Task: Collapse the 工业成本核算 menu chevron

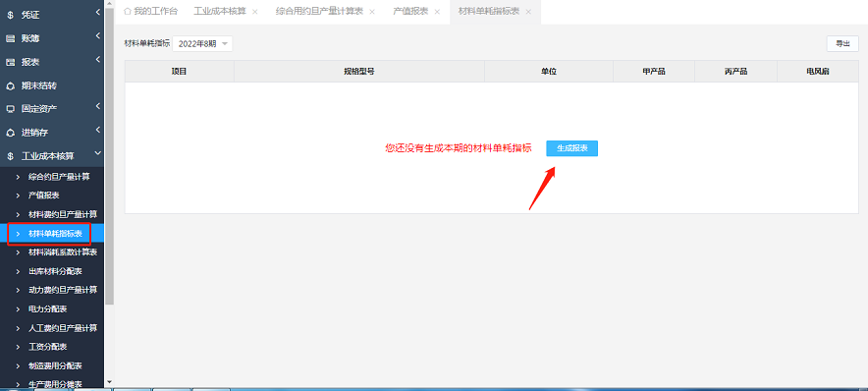Action: point(97,153)
